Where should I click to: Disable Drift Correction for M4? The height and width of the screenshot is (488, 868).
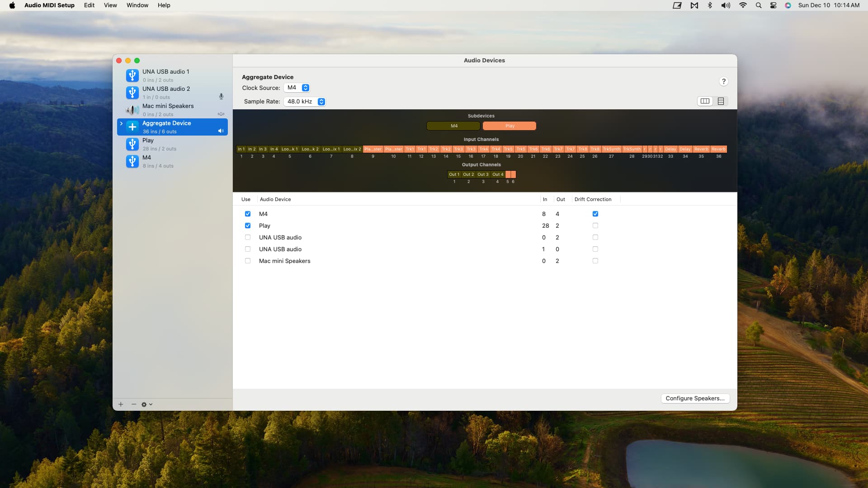[x=595, y=214]
